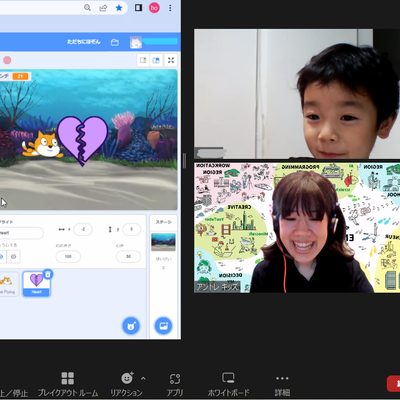Click the save now (ただちにほぞん) link
The height and width of the screenshot is (400, 400).
84,42
